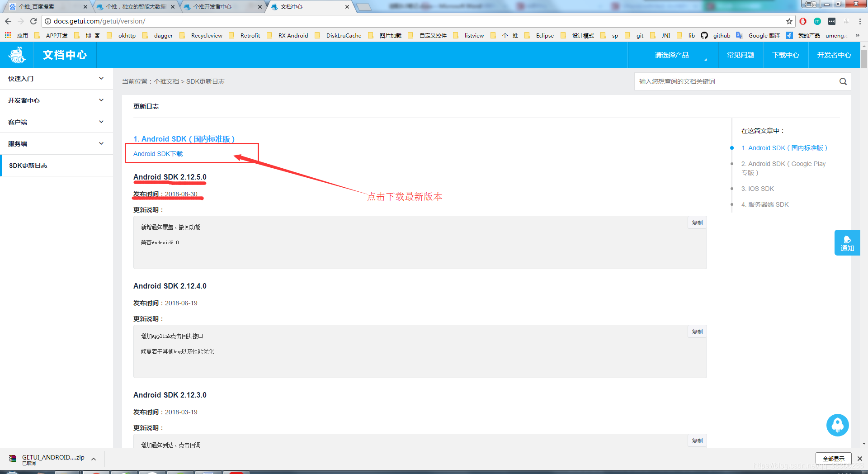Open the dagger bookmark folder

tap(158, 35)
